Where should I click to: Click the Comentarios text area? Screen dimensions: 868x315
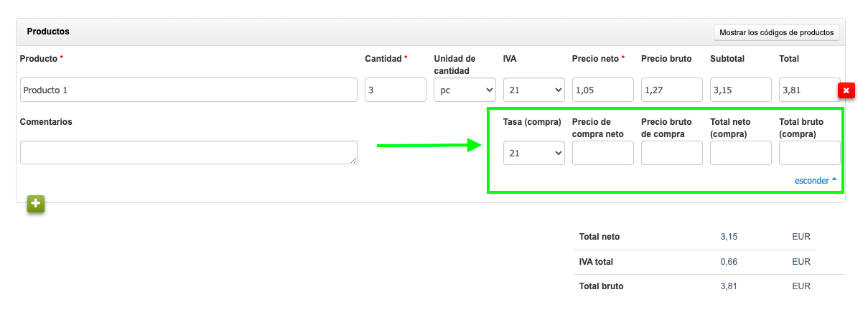pos(188,152)
